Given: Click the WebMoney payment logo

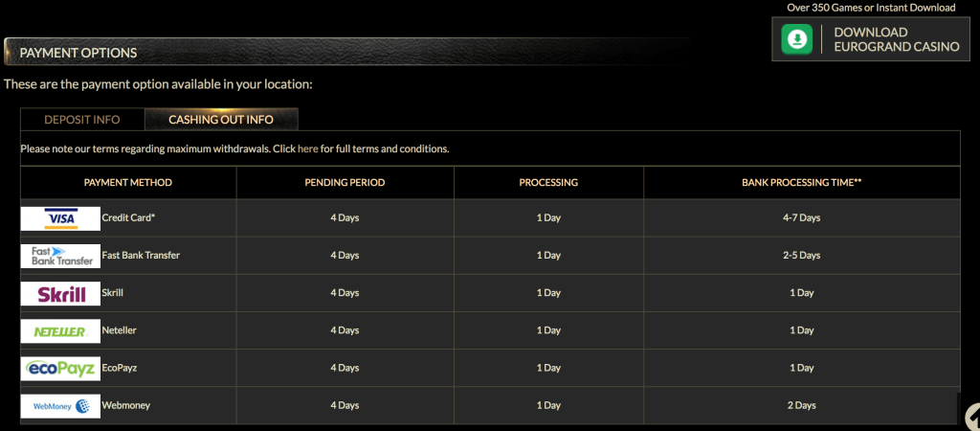Looking at the screenshot, I should 60,405.
